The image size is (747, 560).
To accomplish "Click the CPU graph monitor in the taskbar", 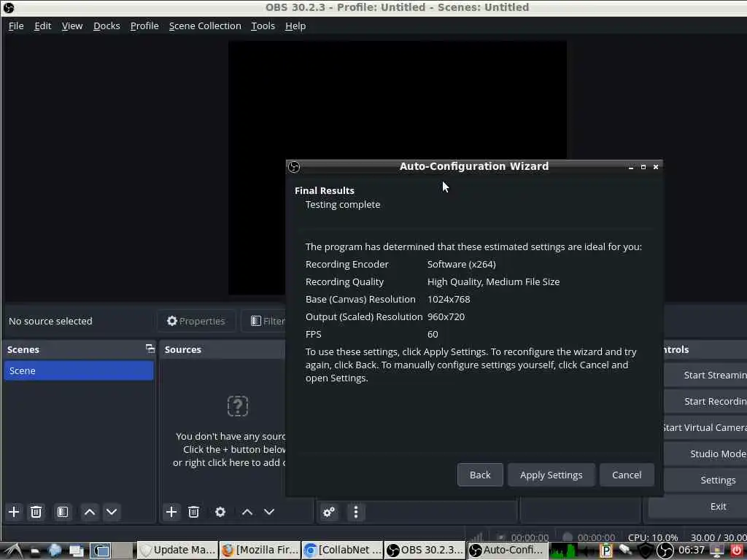I will pyautogui.click(x=563, y=551).
